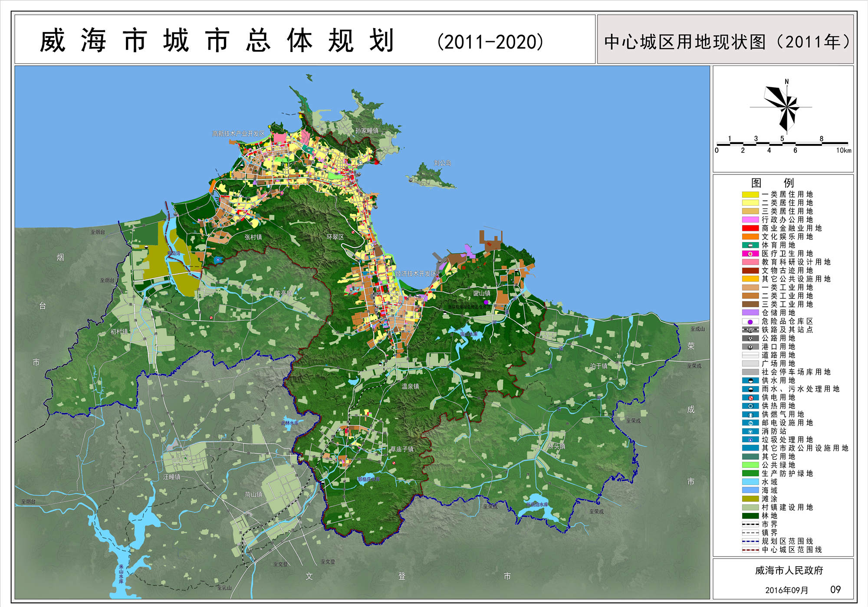868x607 pixels.
Task: Click the 规划区范围线 line symbol in legend
Action: [750, 541]
